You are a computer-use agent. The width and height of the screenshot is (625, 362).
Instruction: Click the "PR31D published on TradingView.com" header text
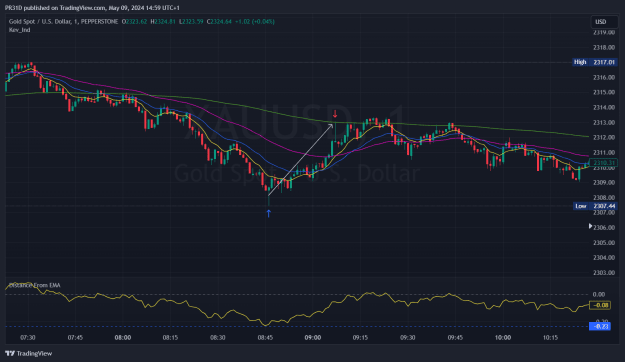(x=55, y=8)
